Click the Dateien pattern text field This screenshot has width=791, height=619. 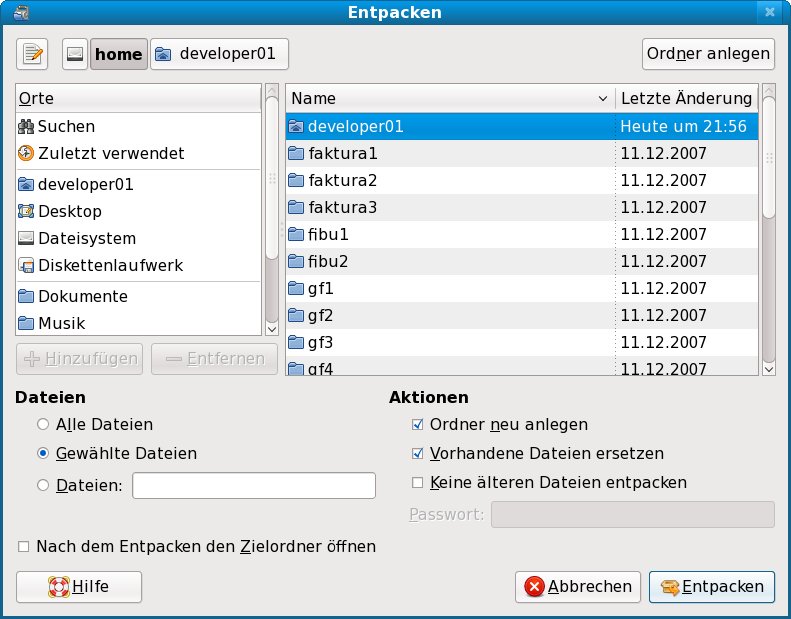[x=254, y=486]
